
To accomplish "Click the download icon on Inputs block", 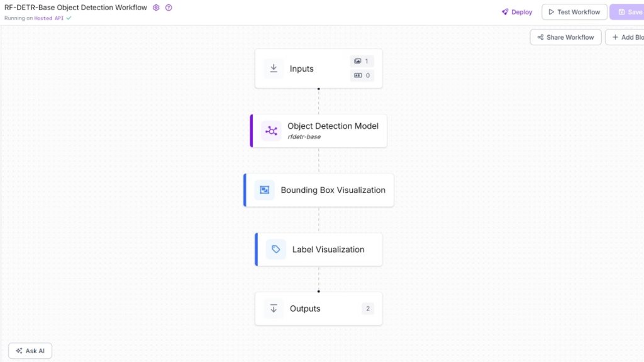I will click(273, 68).
